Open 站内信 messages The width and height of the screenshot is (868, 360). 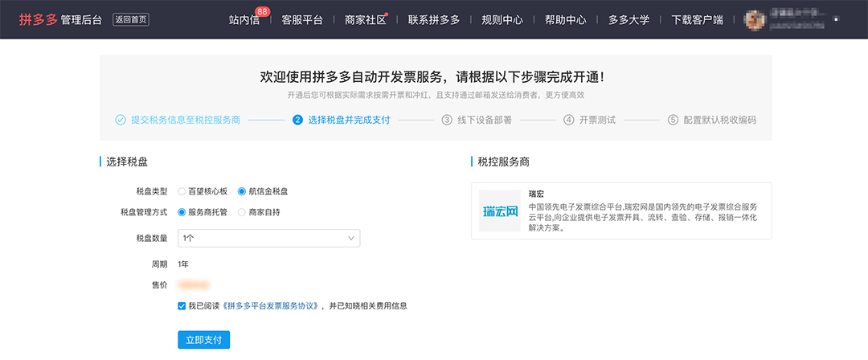244,20
